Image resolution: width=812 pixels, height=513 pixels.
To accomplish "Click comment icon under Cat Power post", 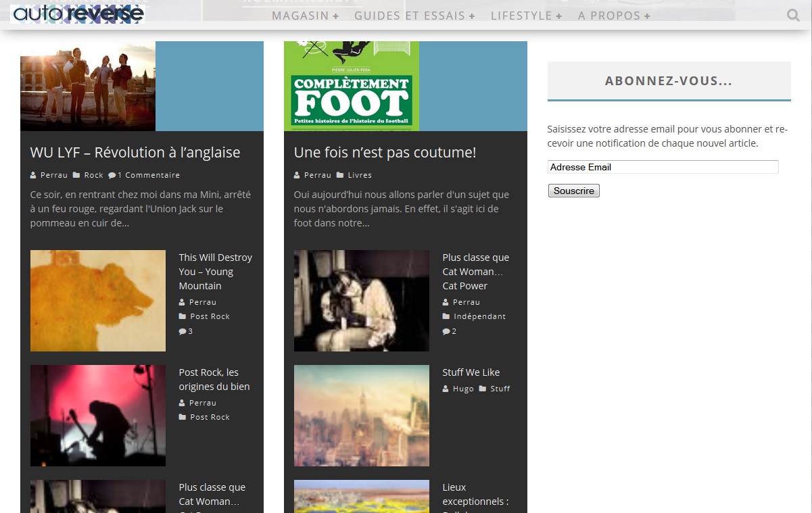I will 446,331.
